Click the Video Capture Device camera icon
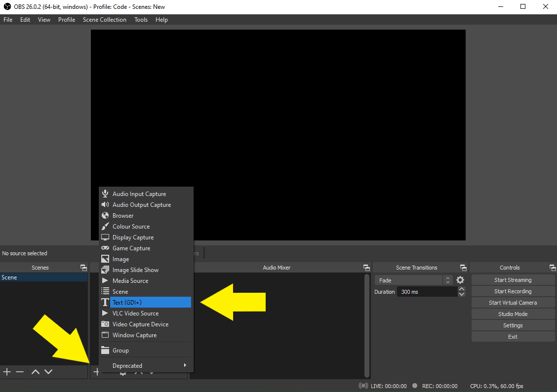 point(105,324)
